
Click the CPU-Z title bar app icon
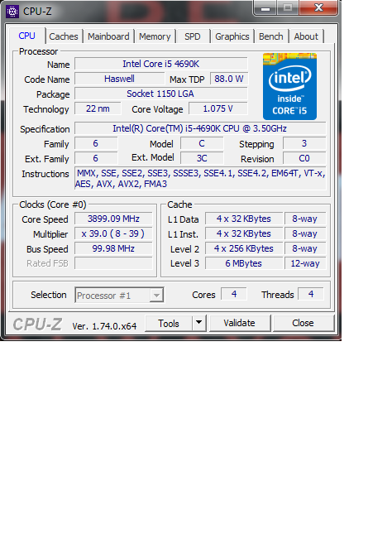pyautogui.click(x=12, y=12)
